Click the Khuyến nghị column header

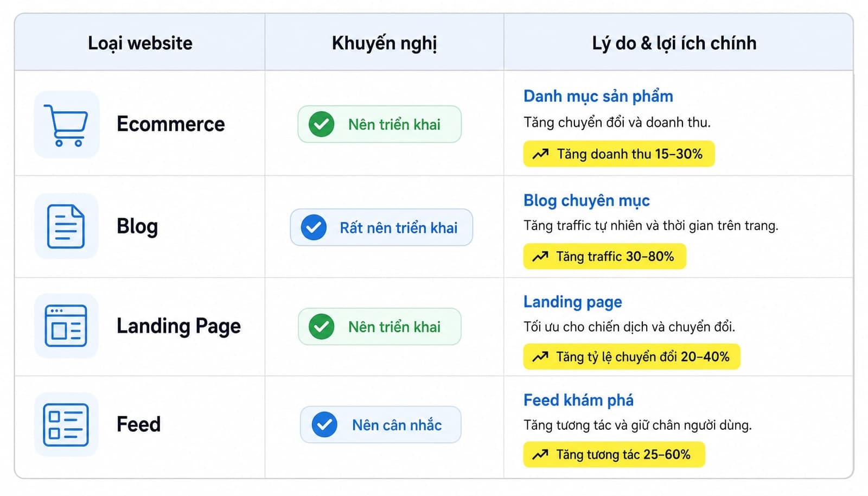384,43
